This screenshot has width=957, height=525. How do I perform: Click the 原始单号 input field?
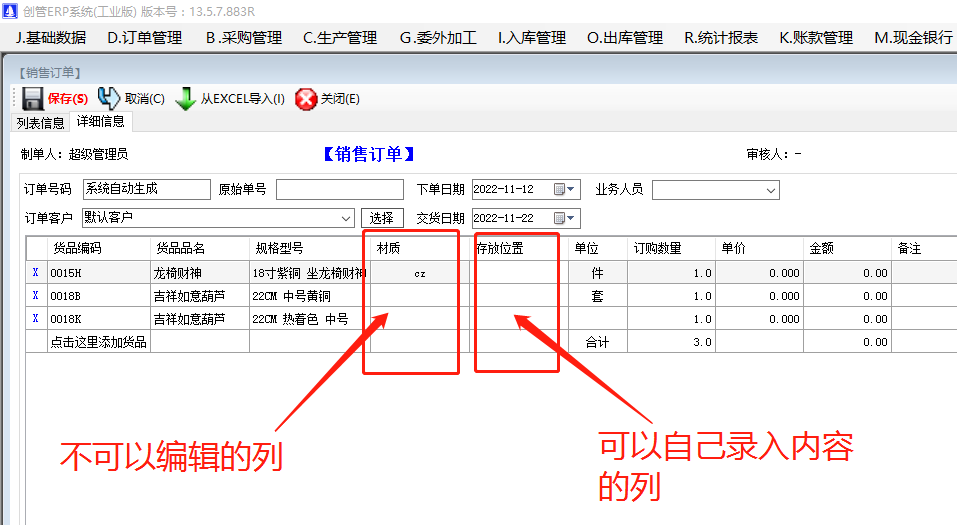tap(340, 189)
